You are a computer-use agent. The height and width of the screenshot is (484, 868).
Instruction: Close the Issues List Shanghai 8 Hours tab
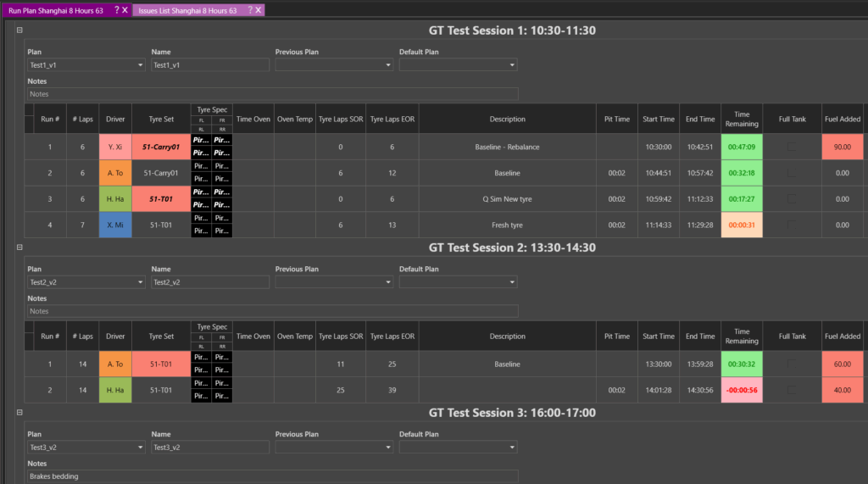coord(258,10)
